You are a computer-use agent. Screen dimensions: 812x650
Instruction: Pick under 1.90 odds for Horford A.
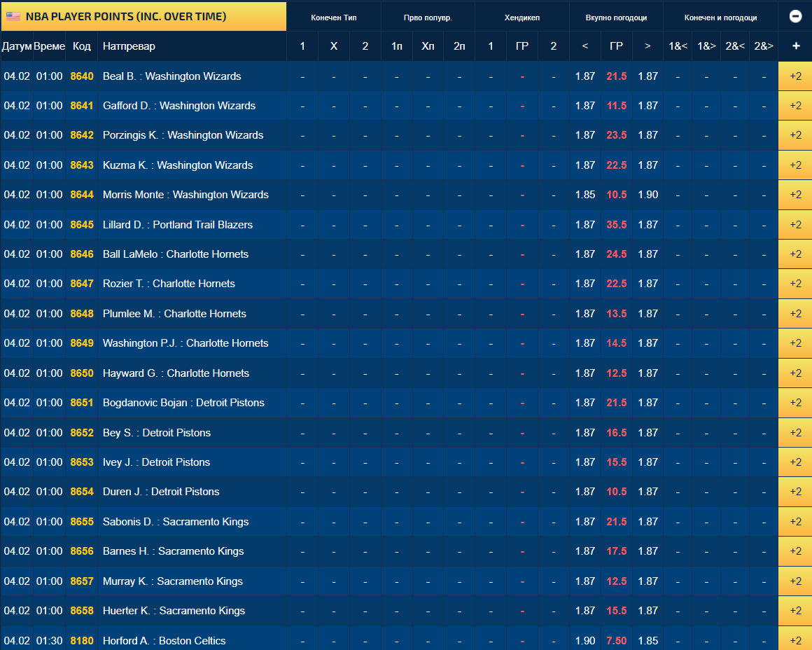[x=585, y=641]
